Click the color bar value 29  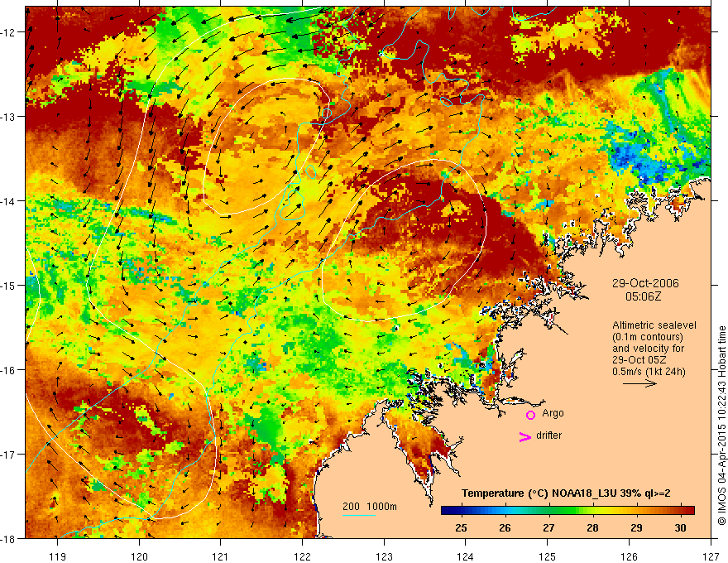pyautogui.click(x=636, y=527)
